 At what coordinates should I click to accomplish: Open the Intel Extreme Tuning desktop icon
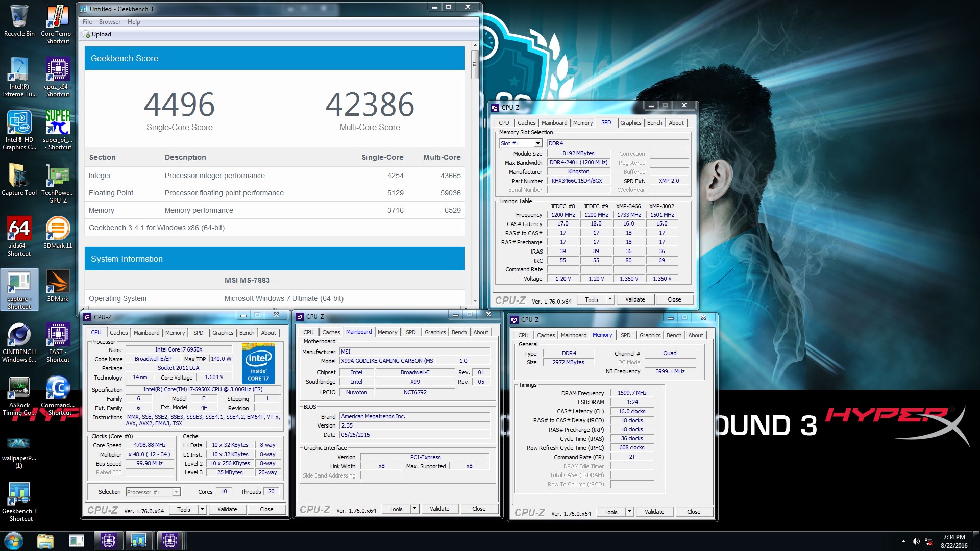(19, 78)
